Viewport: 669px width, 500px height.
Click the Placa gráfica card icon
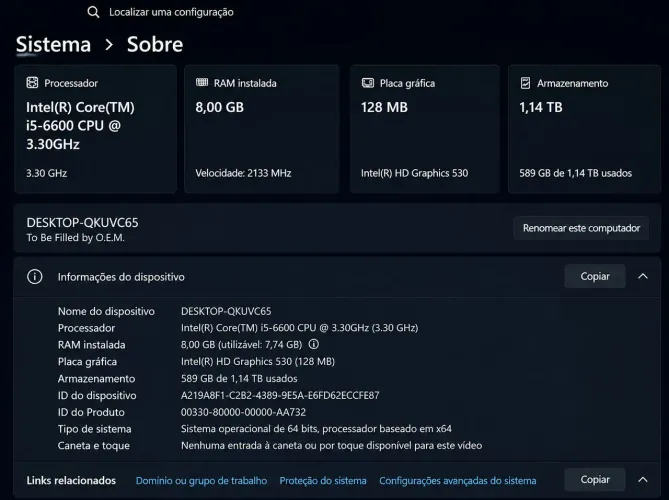[x=368, y=83]
